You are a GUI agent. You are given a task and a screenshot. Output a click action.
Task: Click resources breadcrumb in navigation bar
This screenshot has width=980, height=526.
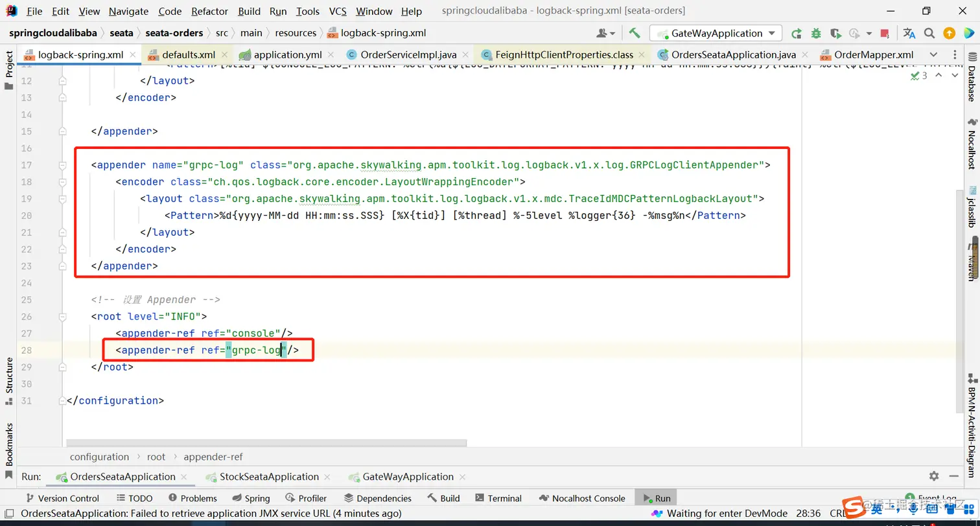(x=296, y=33)
